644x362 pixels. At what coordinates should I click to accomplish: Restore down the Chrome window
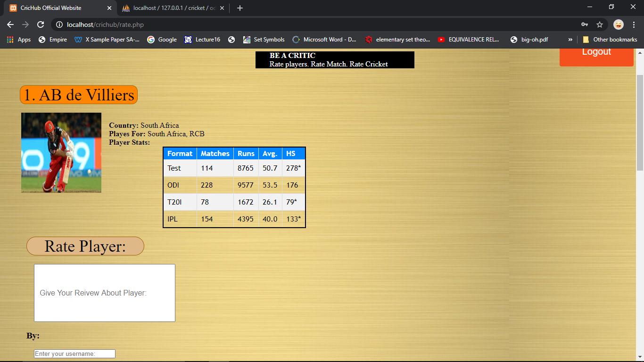[611, 7]
